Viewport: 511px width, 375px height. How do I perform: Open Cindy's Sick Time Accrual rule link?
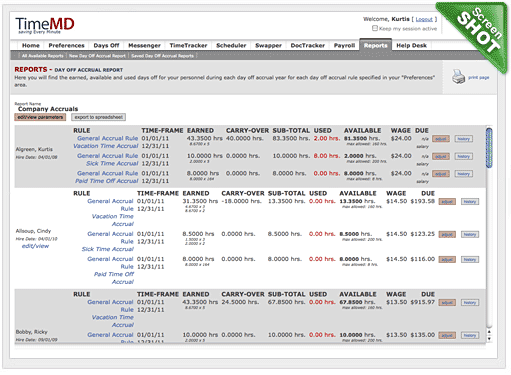(x=108, y=249)
